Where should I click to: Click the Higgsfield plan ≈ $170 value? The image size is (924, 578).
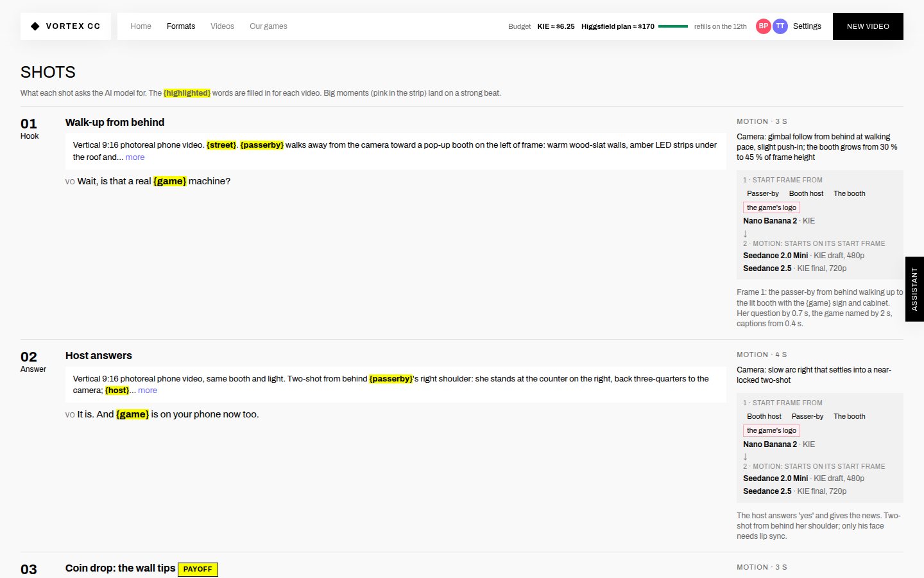tap(617, 26)
